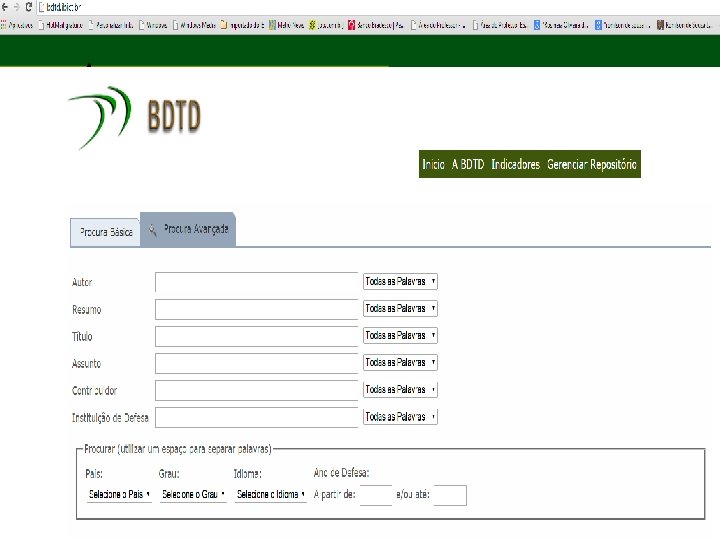Open the yellow imported bookmarks folder

tap(242, 25)
